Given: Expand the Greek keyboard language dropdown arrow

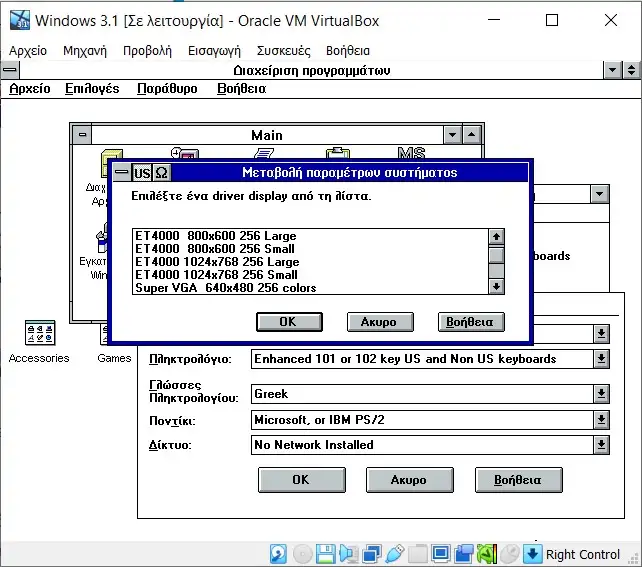Looking at the screenshot, I should click(x=601, y=394).
